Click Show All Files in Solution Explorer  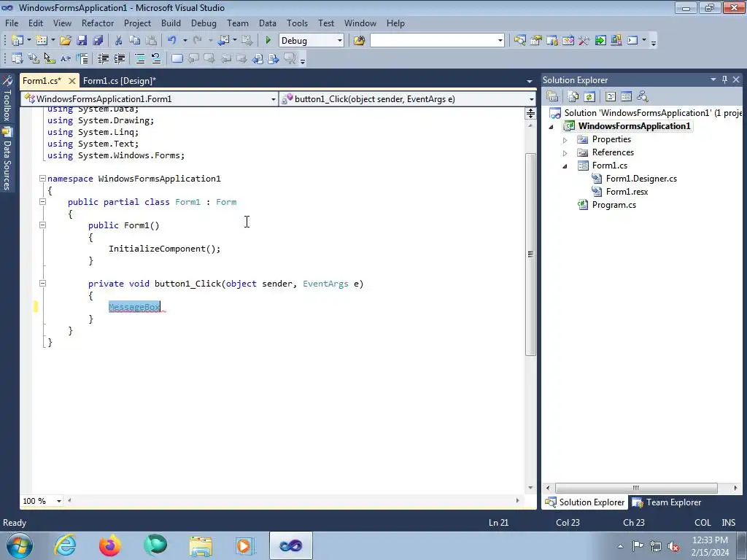[573, 97]
